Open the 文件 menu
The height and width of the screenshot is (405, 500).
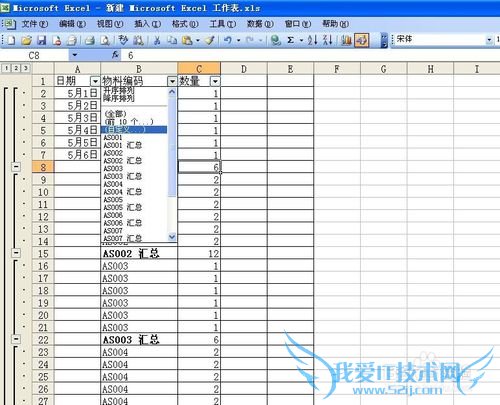point(35,24)
